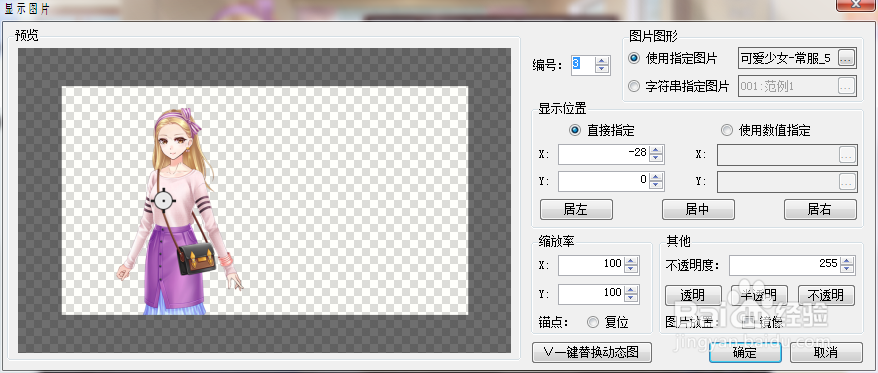Image resolution: width=878 pixels, height=373 pixels.
Task: Select the 字符串指定图片 radio button
Action: pos(634,86)
